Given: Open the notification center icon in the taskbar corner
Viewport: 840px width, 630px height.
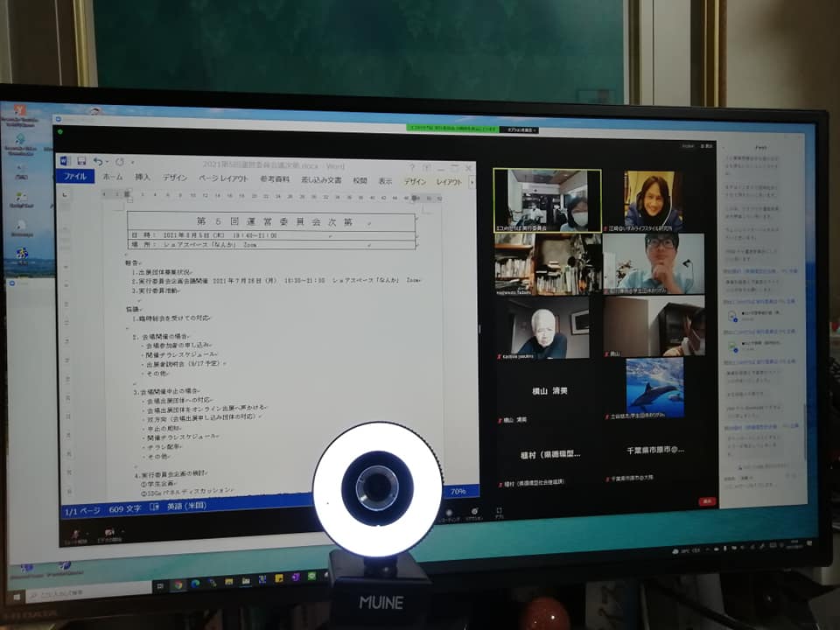Looking at the screenshot, I should 809,543.
